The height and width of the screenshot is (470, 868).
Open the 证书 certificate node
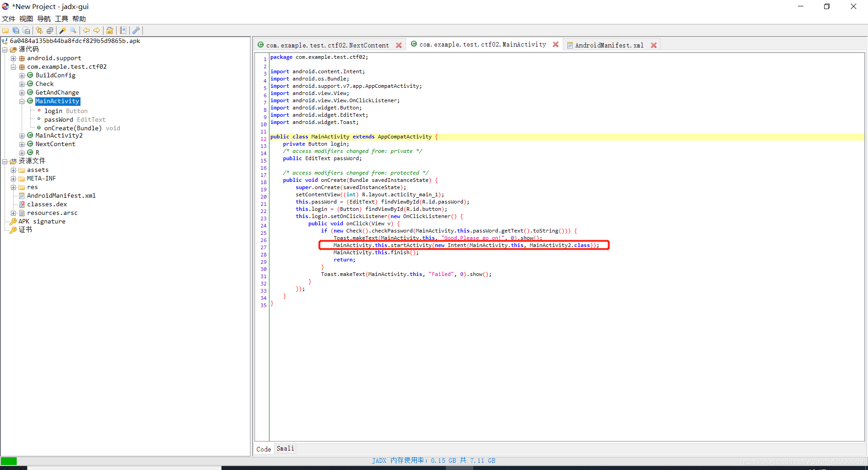25,230
